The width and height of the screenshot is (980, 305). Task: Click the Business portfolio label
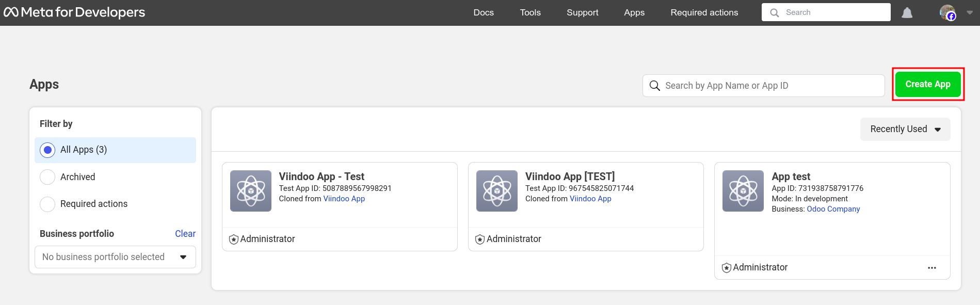pyautogui.click(x=77, y=234)
